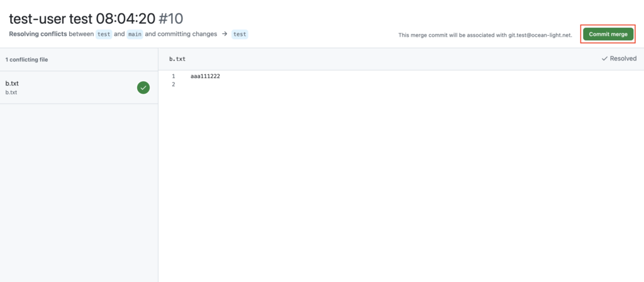The height and width of the screenshot is (282, 644).
Task: Select the b.txt conflicting file entry
Action: [x=79, y=87]
